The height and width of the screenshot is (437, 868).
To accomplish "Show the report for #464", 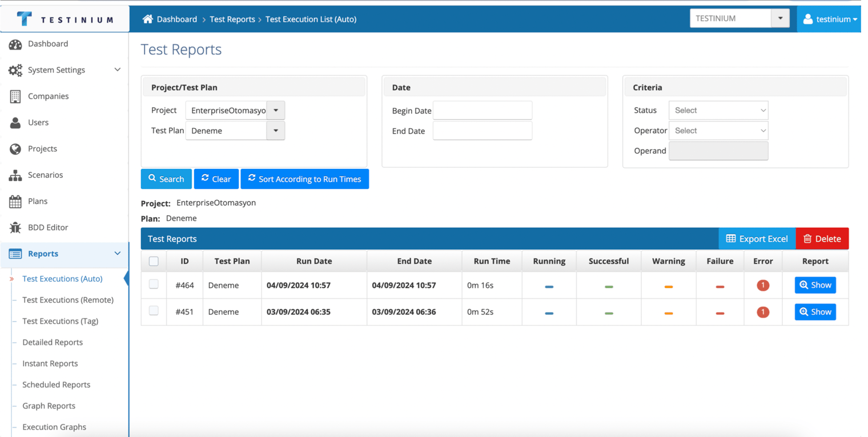I will (815, 285).
